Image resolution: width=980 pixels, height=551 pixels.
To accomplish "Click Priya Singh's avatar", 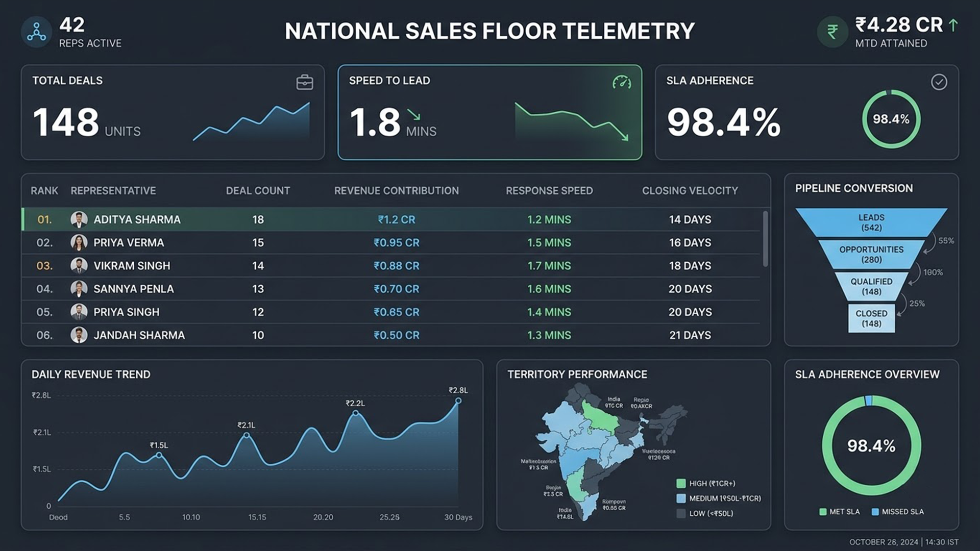I will (79, 312).
